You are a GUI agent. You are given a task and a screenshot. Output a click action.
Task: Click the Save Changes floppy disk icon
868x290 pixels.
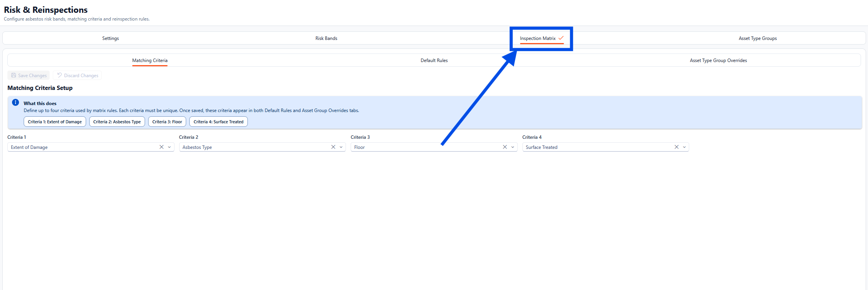coord(14,75)
